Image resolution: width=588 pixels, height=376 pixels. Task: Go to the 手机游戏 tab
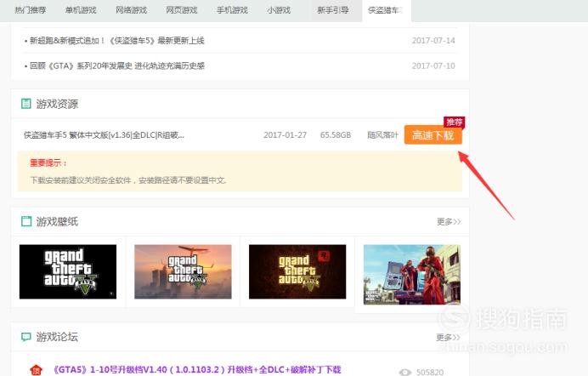click(232, 10)
